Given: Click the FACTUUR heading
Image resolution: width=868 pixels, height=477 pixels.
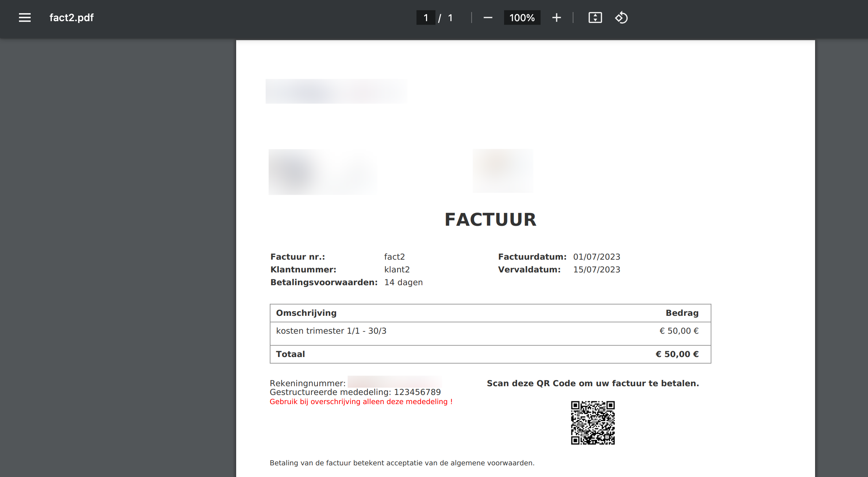Looking at the screenshot, I should pyautogui.click(x=490, y=220).
